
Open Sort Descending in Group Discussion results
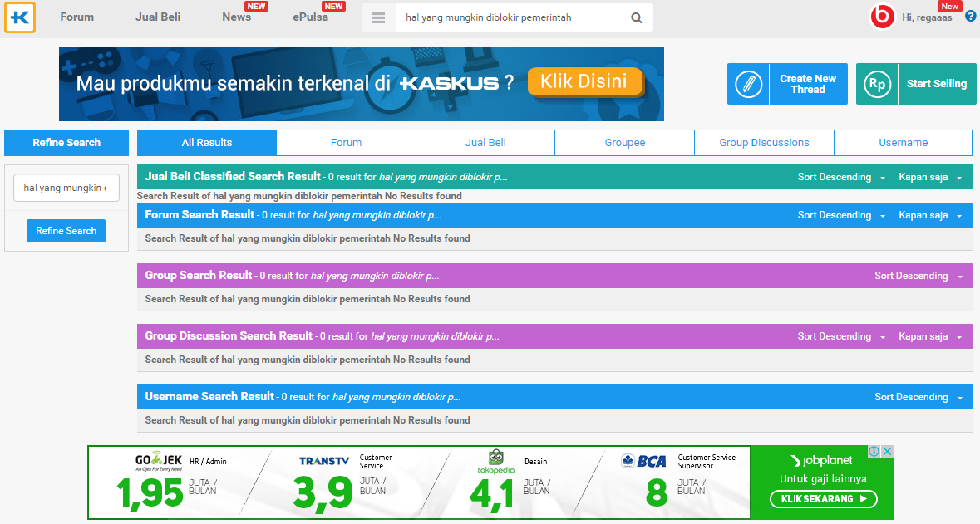841,336
